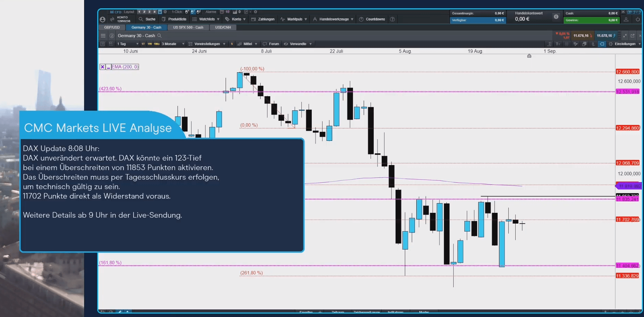Open the 1 Tag interval dropdown
Image resolution: width=644 pixels, height=317 pixels.
click(x=127, y=44)
